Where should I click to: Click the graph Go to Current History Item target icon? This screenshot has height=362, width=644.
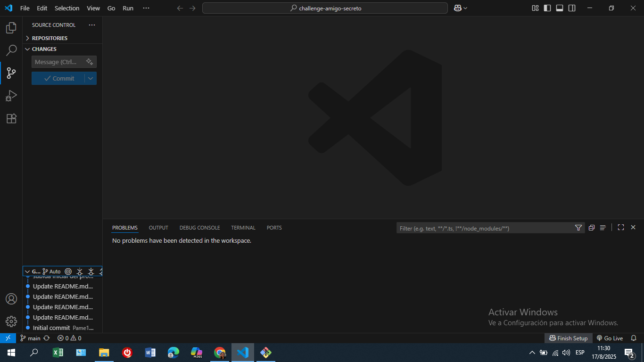pyautogui.click(x=68, y=271)
